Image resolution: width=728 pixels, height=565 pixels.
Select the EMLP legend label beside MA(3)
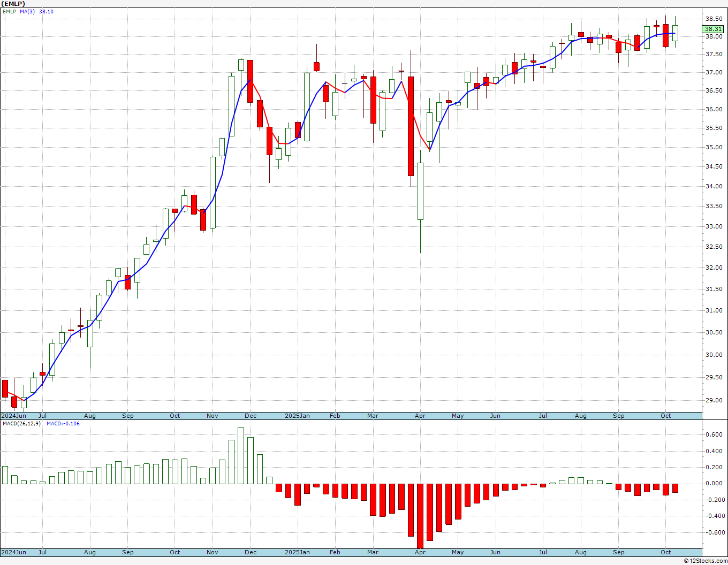9,12
